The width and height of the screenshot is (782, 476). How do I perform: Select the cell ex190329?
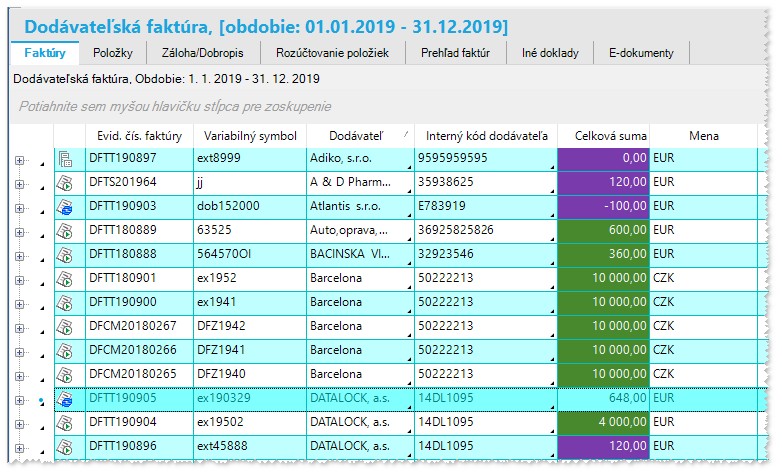tap(250, 400)
